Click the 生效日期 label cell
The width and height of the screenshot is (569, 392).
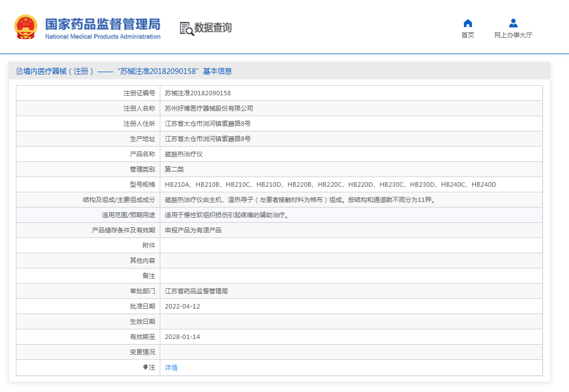pos(88,321)
